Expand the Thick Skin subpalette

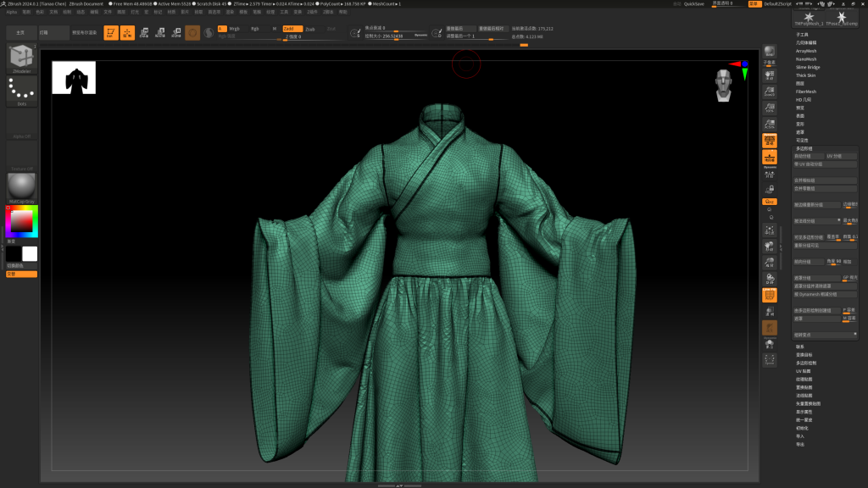click(805, 75)
